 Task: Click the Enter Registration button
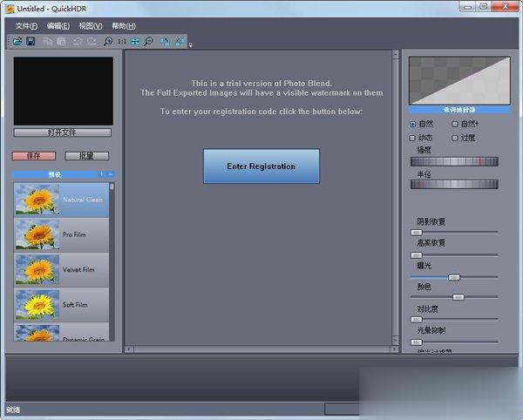[x=261, y=166]
